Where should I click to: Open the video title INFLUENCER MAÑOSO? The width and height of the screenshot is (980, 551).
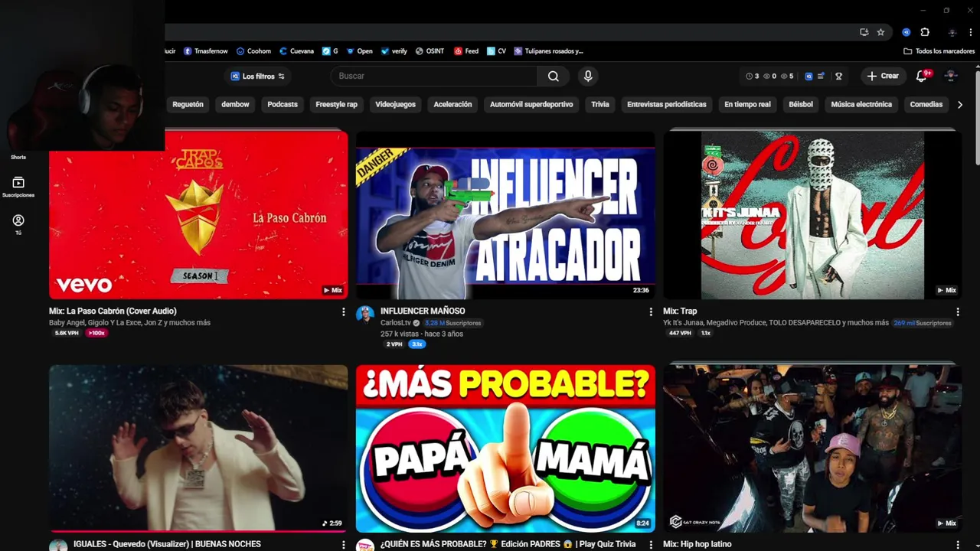click(x=423, y=311)
